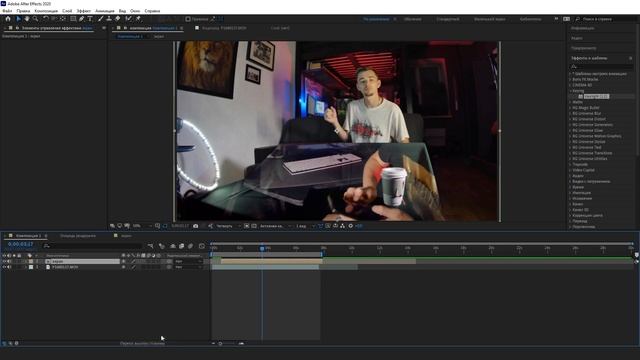Click the Home icon in the toolbar
The image size is (640, 360).
click(x=8, y=19)
